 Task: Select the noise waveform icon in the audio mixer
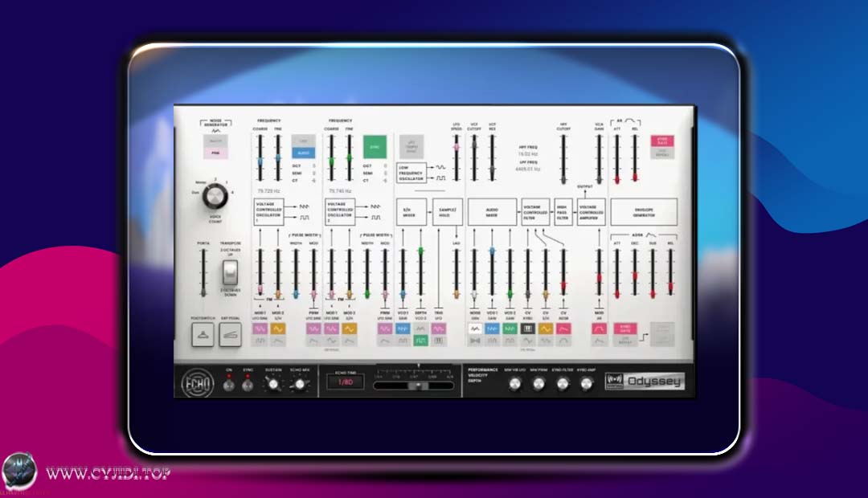tap(474, 327)
